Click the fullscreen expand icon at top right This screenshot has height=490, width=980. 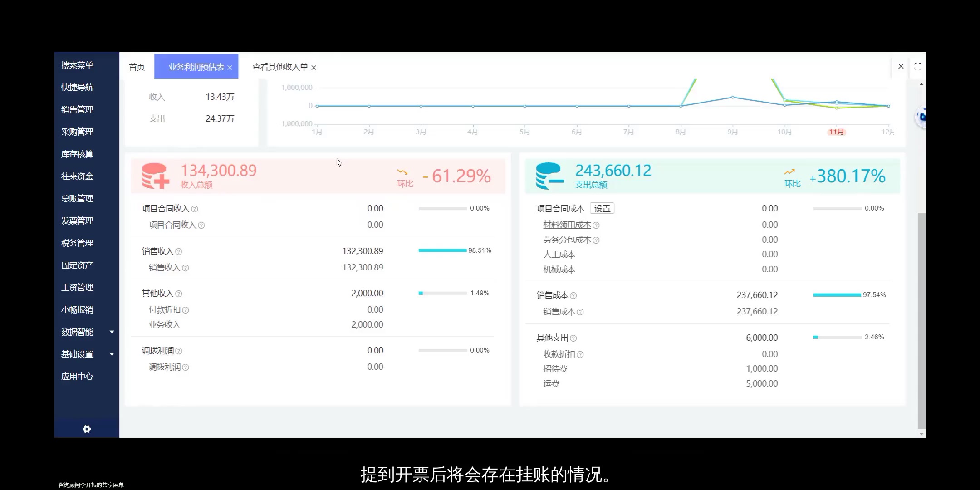[917, 66]
